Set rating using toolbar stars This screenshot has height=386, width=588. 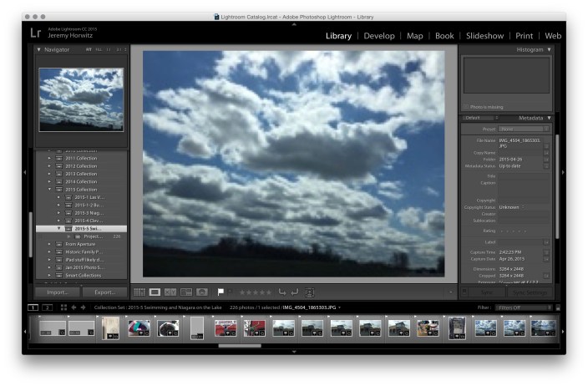pos(255,292)
